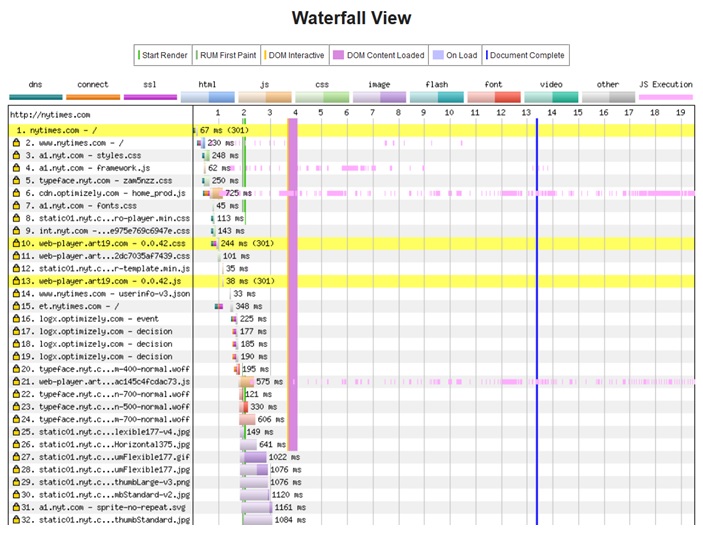
Task: Open request 10 web-player.art19.com 0.0.42.css
Action: pyautogui.click(x=101, y=243)
